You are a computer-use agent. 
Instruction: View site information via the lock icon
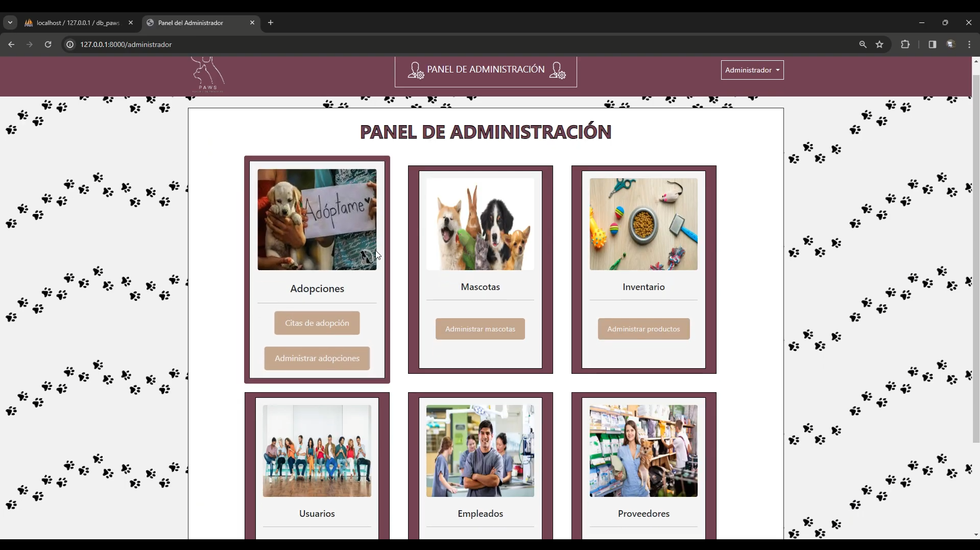point(70,44)
